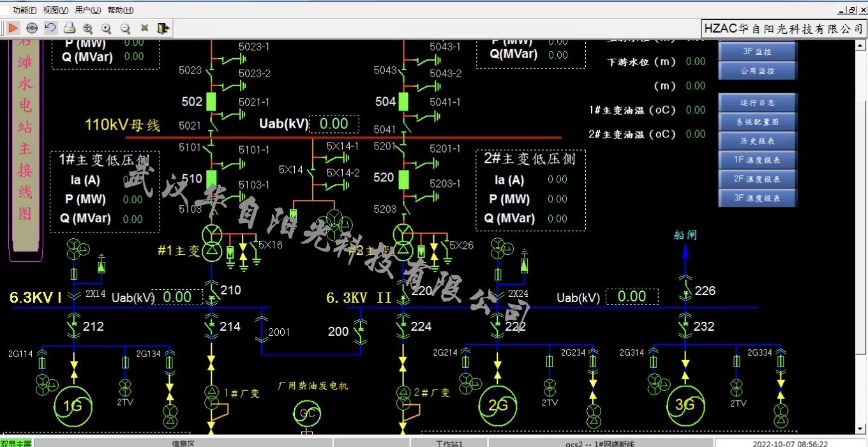
Task: Toggle the green 502 circuit breaker
Action: (211, 102)
